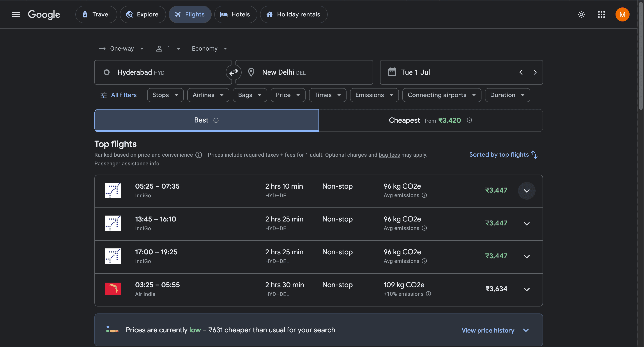
Task: Expand the 05:25 IndiGo flight details
Action: pos(527,191)
